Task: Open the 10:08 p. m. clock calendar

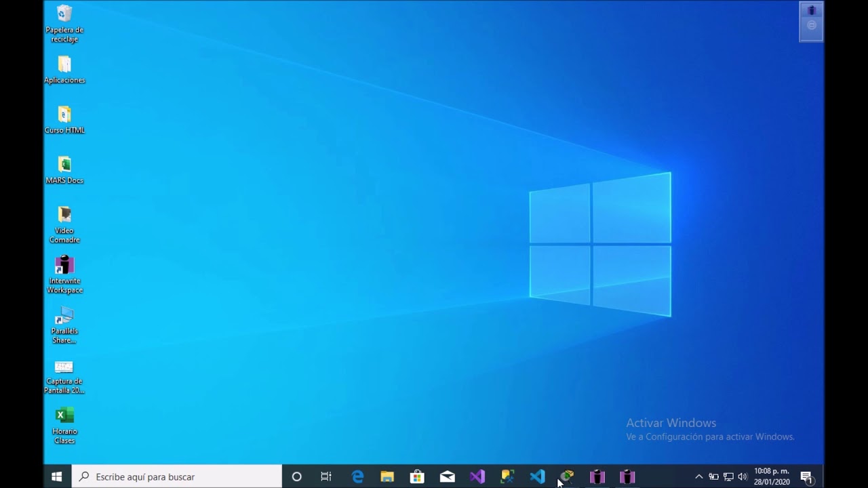Action: pos(772,476)
